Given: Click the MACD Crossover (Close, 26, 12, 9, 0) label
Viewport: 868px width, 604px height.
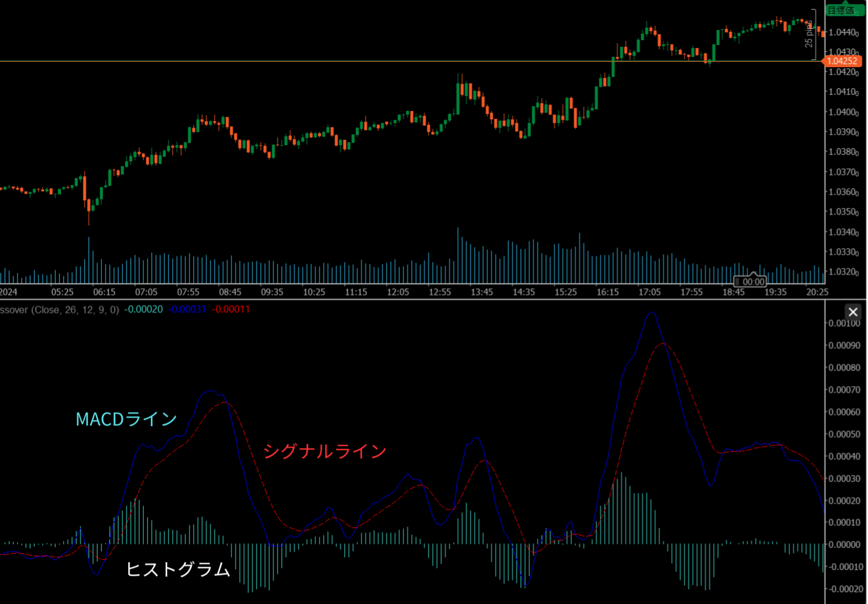Looking at the screenshot, I should click(59, 310).
